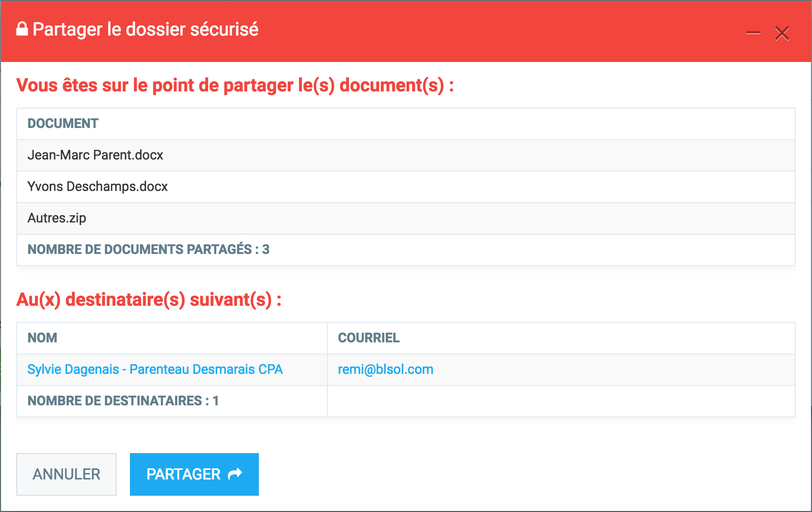Viewport: 812px width, 512px height.
Task: Click the lock icon in the title bar
Action: click(x=22, y=29)
